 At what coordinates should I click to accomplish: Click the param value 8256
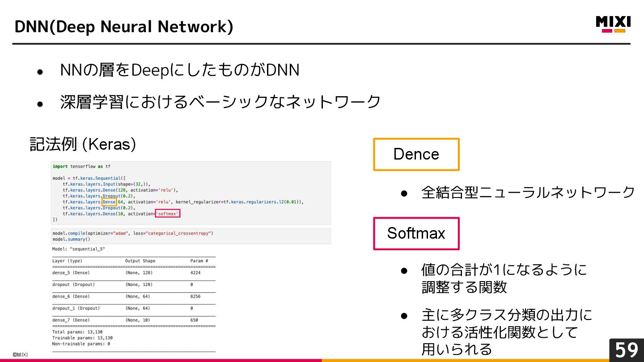(195, 296)
